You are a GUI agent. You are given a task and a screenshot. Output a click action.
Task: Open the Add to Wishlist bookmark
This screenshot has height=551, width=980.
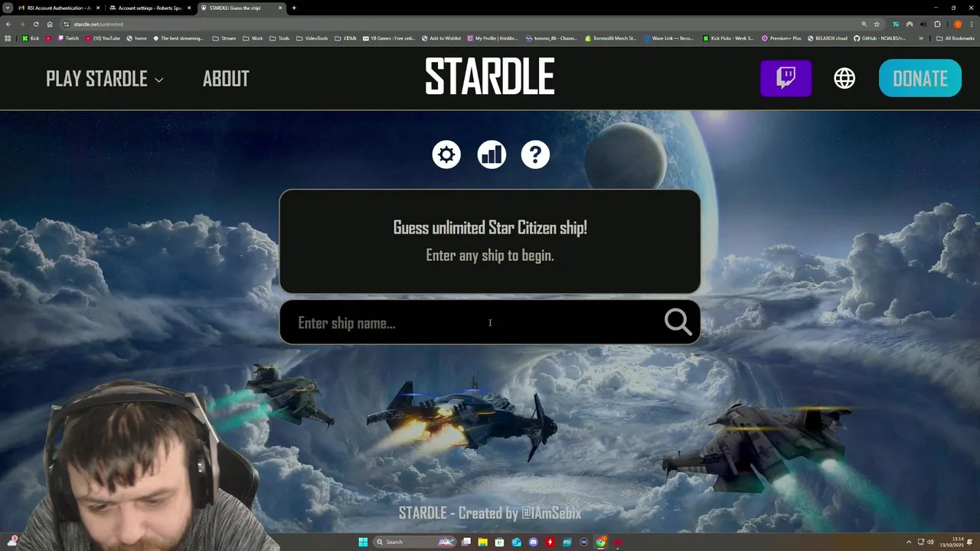click(x=441, y=37)
